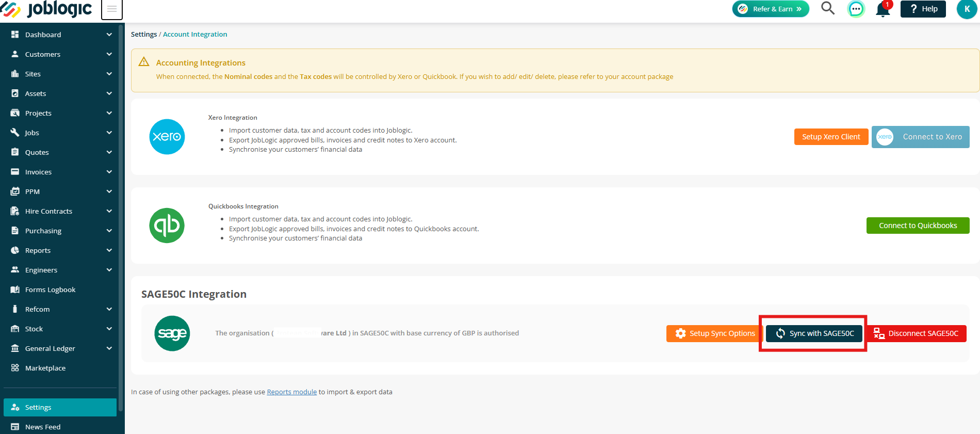The height and width of the screenshot is (434, 980).
Task: Click the Sync with SAGE50C button
Action: (x=814, y=333)
